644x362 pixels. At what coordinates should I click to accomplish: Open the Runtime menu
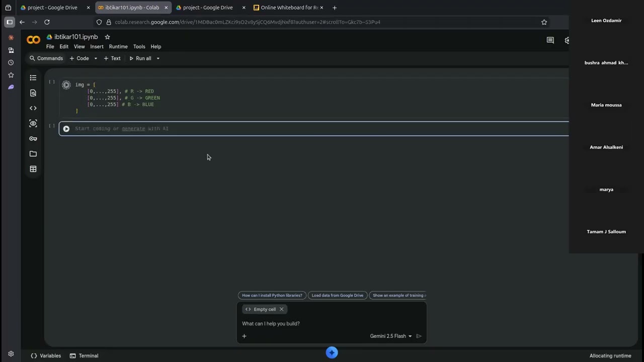tap(118, 47)
